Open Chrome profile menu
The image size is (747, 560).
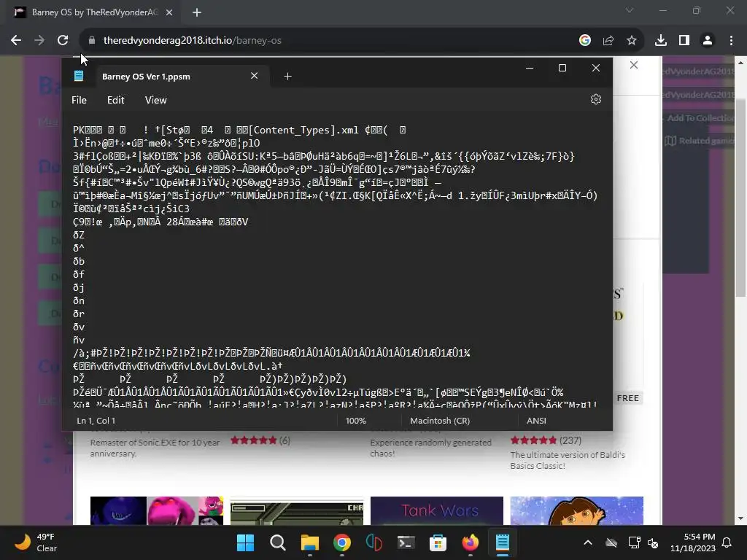(x=708, y=41)
